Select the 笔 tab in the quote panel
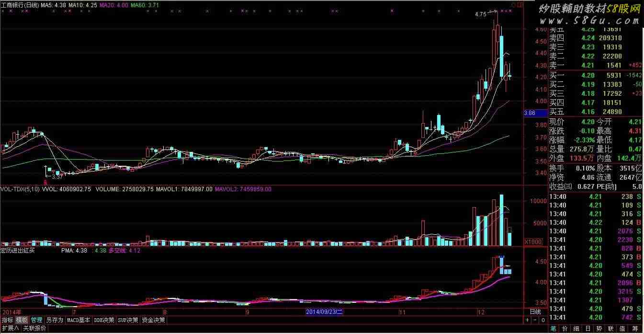 [554, 329]
